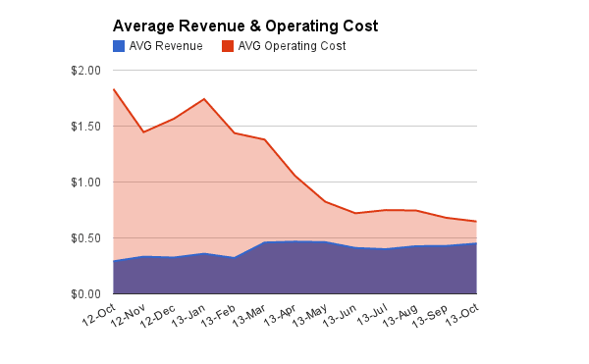
Task: Click the $0.00 y-axis label
Action: tap(86, 294)
